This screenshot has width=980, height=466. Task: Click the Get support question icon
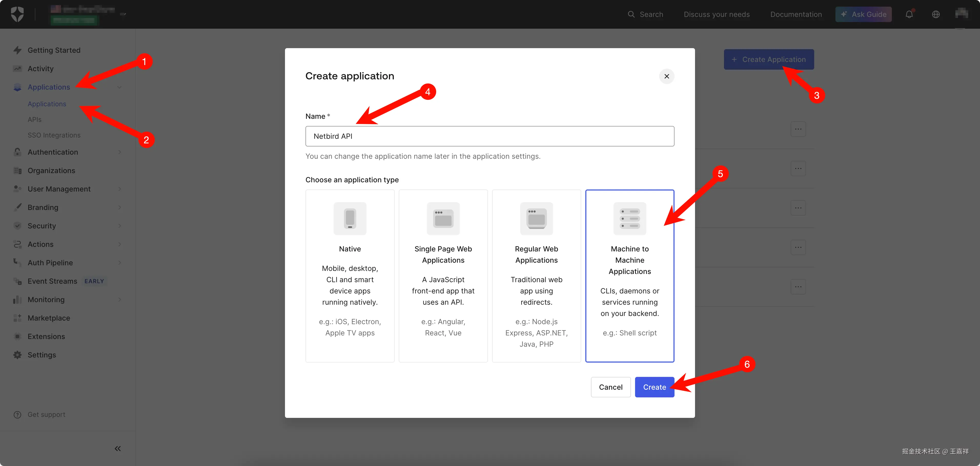pos(17,414)
